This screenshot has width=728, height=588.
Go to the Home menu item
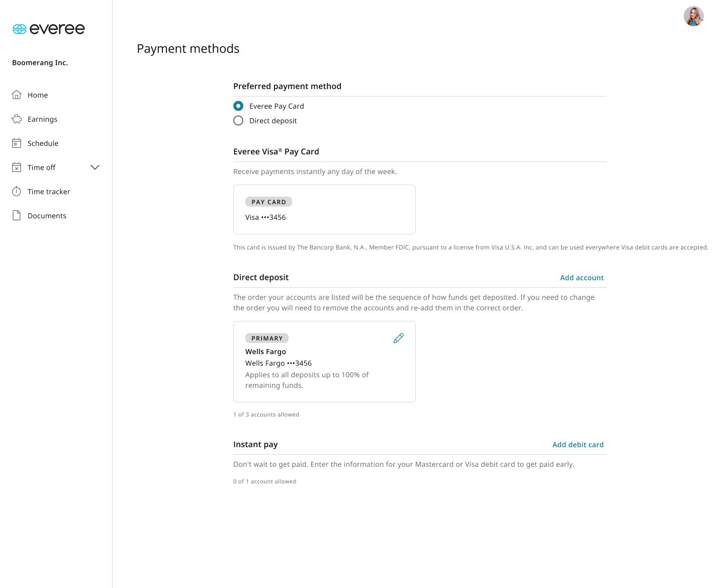click(x=38, y=95)
